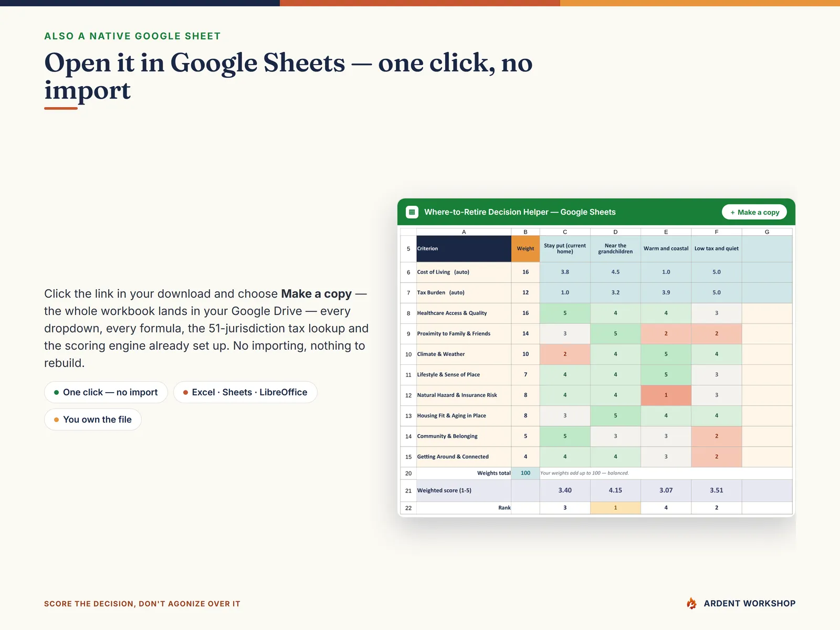Click the 'Rank' label in row 22

504,508
